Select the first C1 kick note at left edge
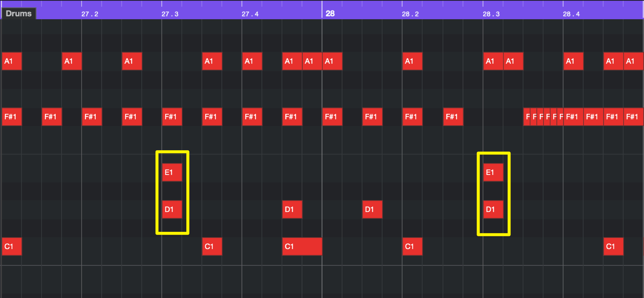 tap(12, 247)
